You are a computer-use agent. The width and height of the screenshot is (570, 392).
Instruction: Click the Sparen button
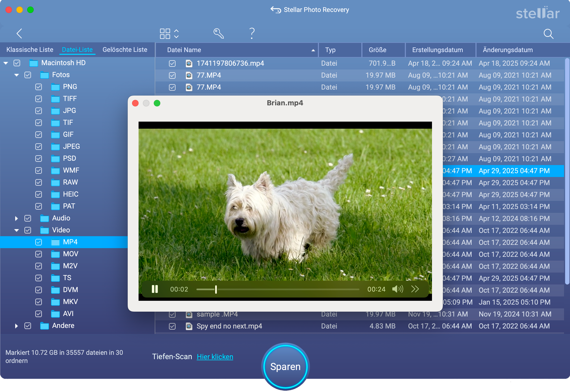tap(286, 367)
